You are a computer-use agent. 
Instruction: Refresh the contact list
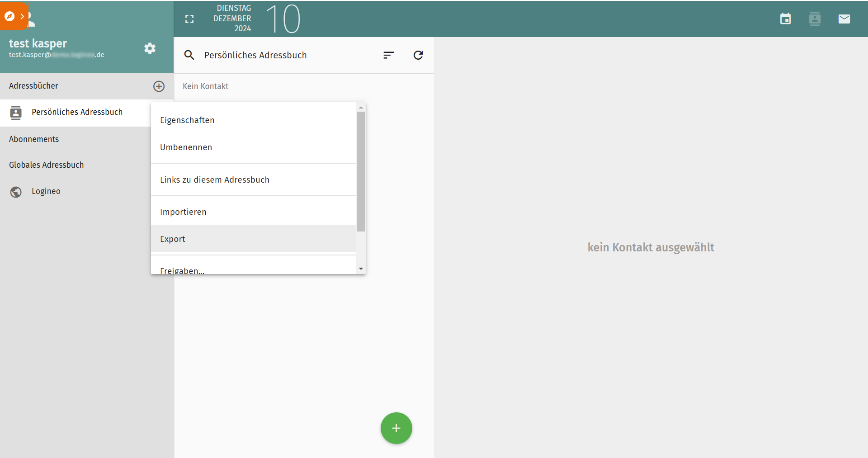[x=418, y=55]
